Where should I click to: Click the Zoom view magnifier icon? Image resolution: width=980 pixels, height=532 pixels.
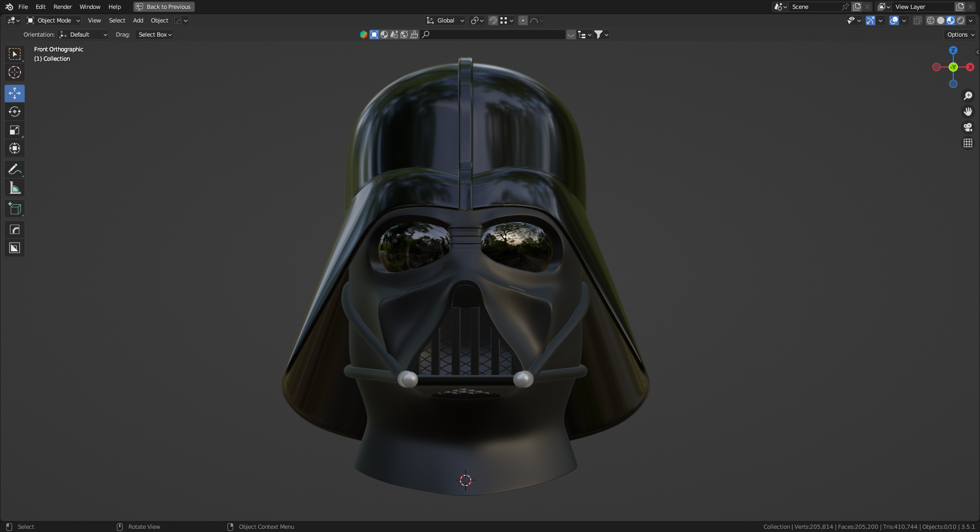point(968,96)
